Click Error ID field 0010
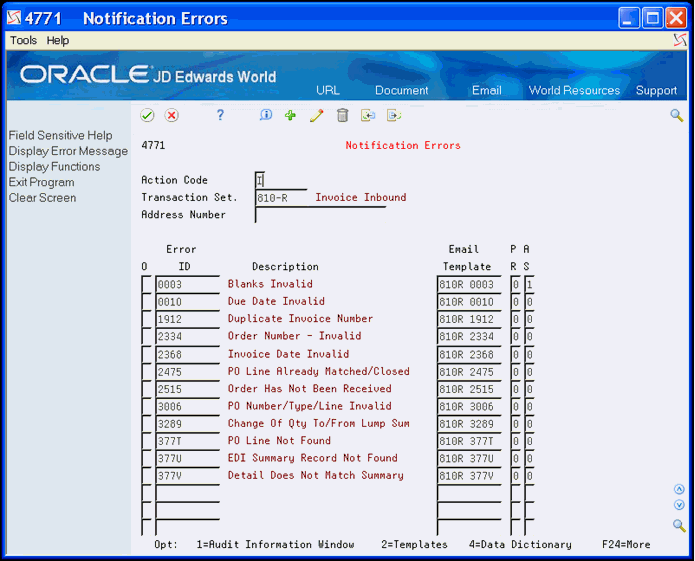The width and height of the screenshot is (695, 561). coord(187,302)
